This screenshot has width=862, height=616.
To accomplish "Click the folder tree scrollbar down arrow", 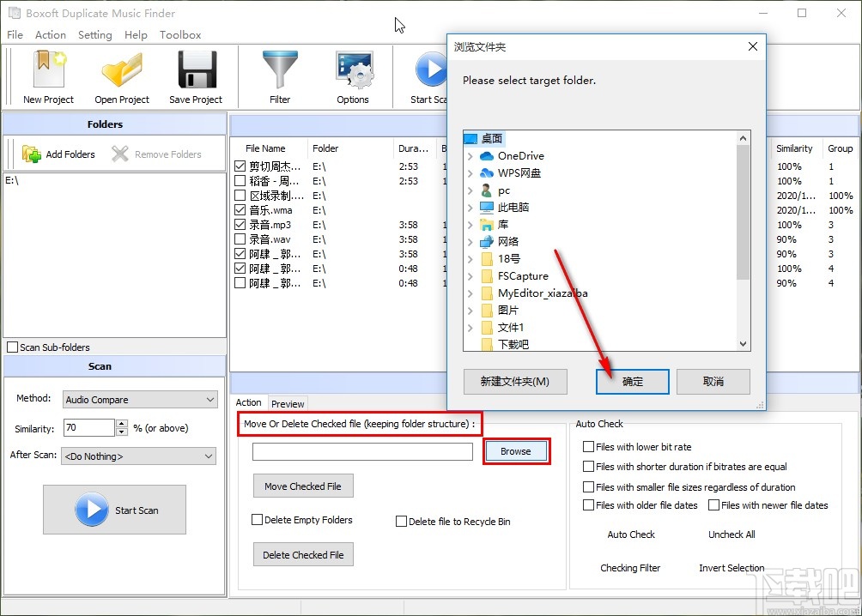I will (744, 344).
